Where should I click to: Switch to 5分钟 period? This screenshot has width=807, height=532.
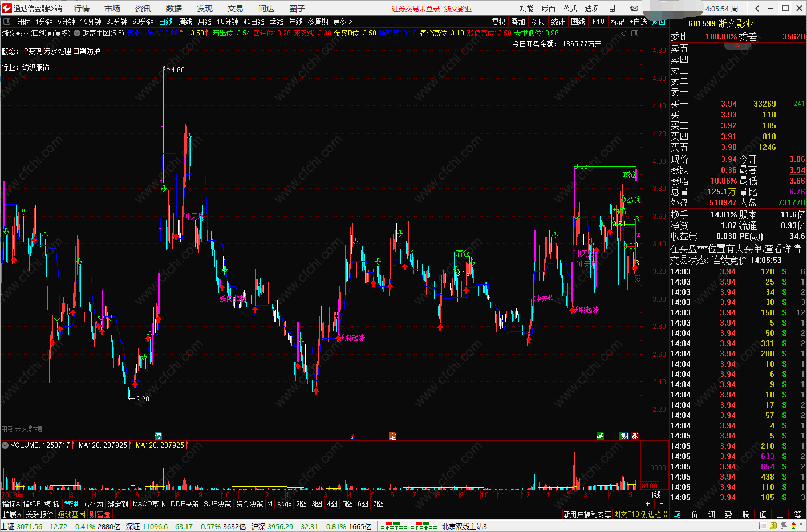pos(66,22)
